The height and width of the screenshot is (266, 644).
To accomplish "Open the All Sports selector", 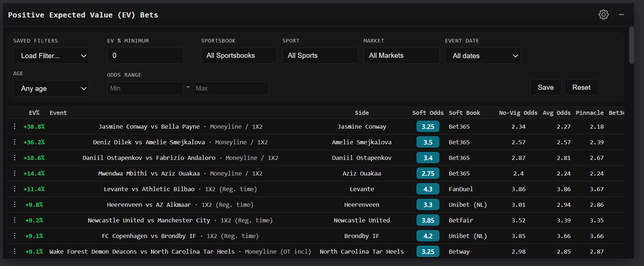I will pos(320,56).
